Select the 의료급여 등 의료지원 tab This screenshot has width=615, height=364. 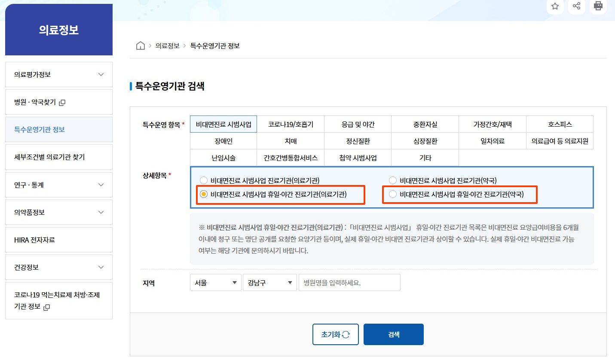click(560, 141)
